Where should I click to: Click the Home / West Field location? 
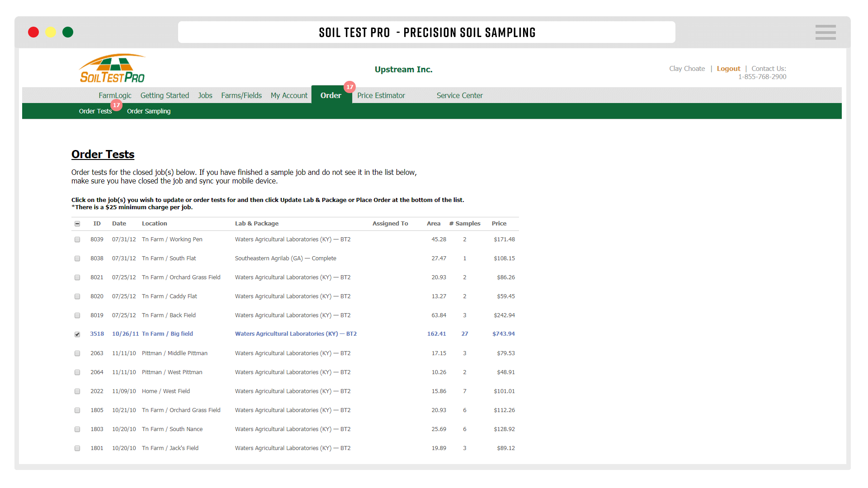(x=166, y=391)
